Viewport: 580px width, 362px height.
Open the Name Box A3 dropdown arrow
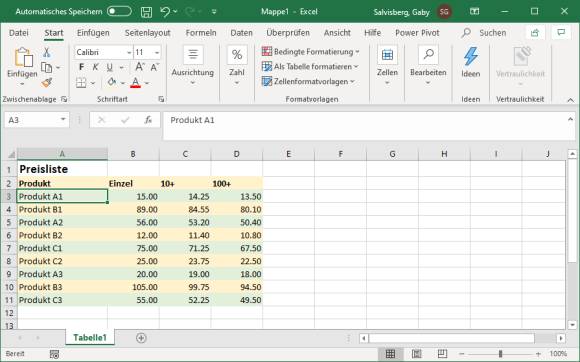click(63, 119)
